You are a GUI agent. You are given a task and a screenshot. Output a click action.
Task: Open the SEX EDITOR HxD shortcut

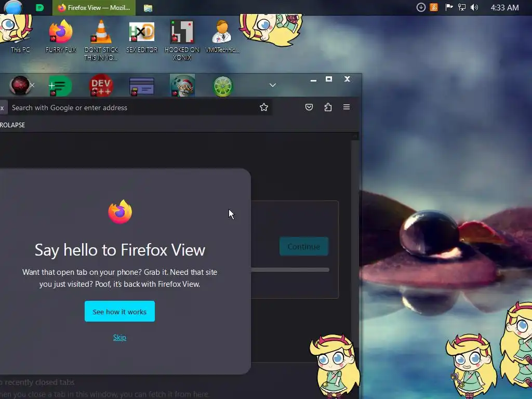(142, 36)
